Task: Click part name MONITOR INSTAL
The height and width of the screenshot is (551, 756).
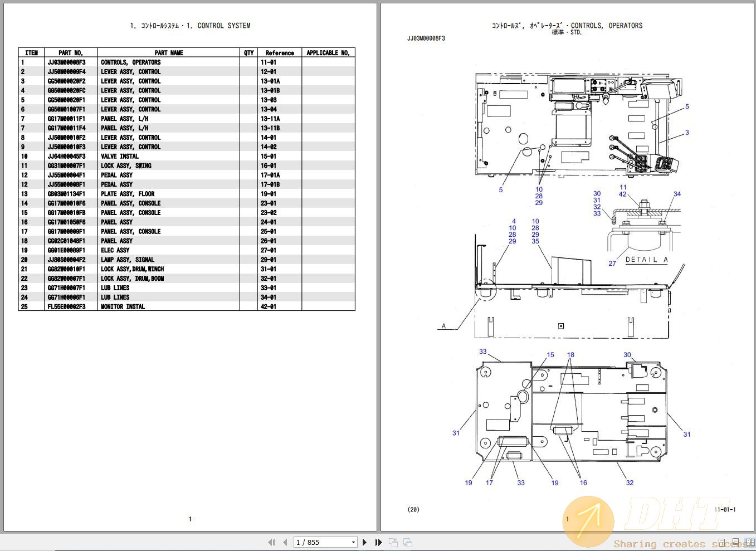Action: coord(123,307)
